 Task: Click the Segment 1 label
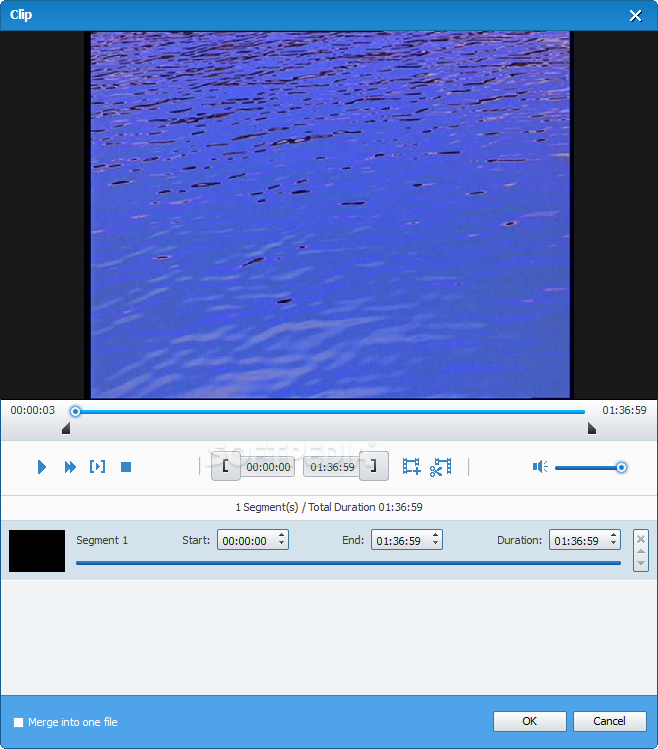[x=102, y=540]
